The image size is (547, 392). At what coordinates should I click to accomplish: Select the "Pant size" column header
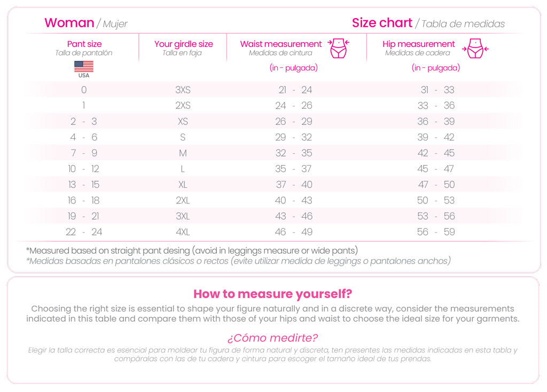84,44
